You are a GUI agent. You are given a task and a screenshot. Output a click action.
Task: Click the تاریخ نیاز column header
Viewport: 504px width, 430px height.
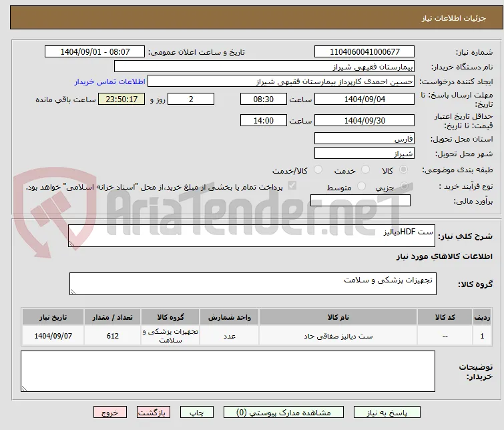tap(53, 317)
